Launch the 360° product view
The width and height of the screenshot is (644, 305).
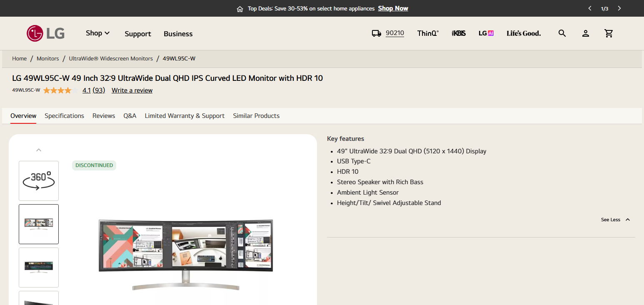[39, 180]
